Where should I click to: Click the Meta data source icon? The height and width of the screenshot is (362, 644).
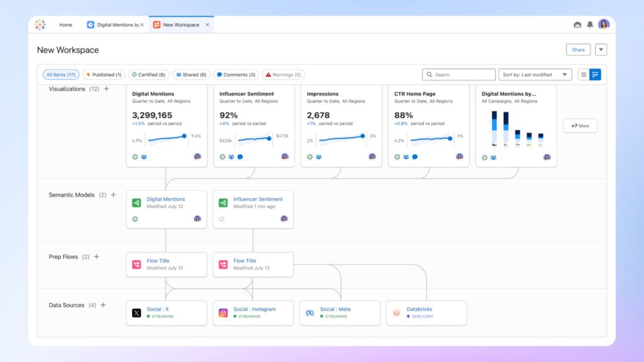tap(309, 313)
